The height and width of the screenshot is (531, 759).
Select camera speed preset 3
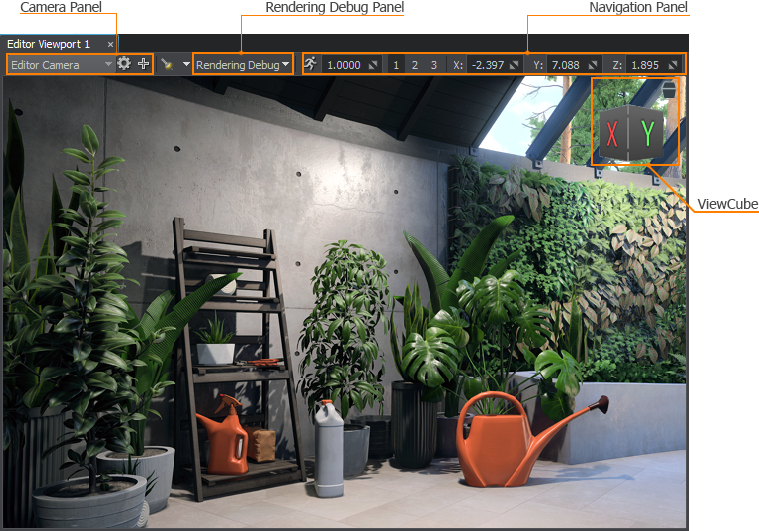coord(433,65)
